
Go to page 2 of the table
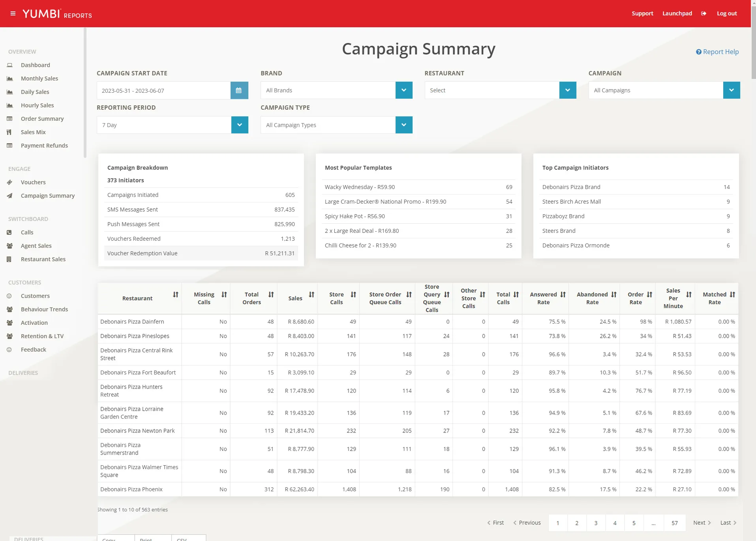click(577, 523)
